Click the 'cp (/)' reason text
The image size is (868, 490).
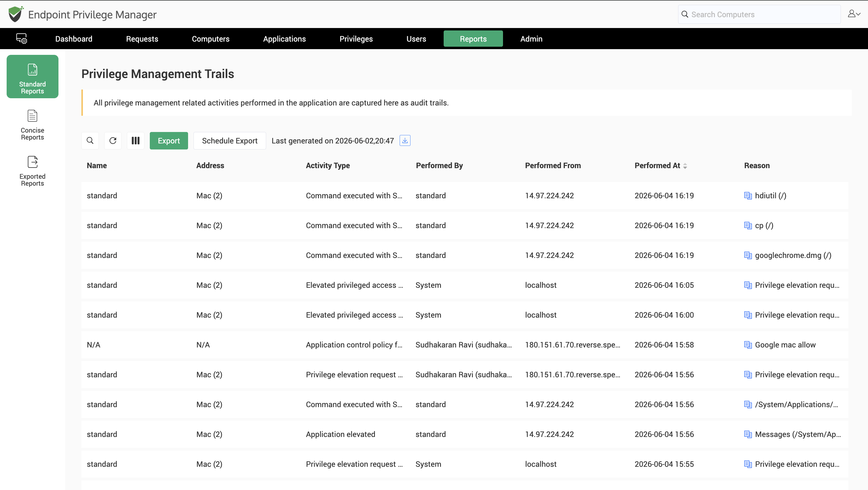tap(764, 225)
